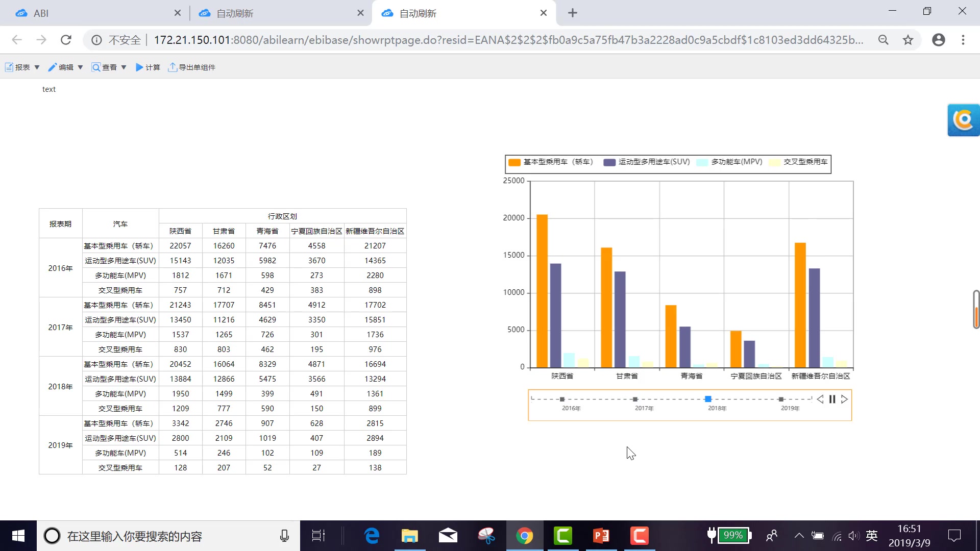Click the orange 甘肃省 sedan bar
The image size is (980, 551).
606,308
